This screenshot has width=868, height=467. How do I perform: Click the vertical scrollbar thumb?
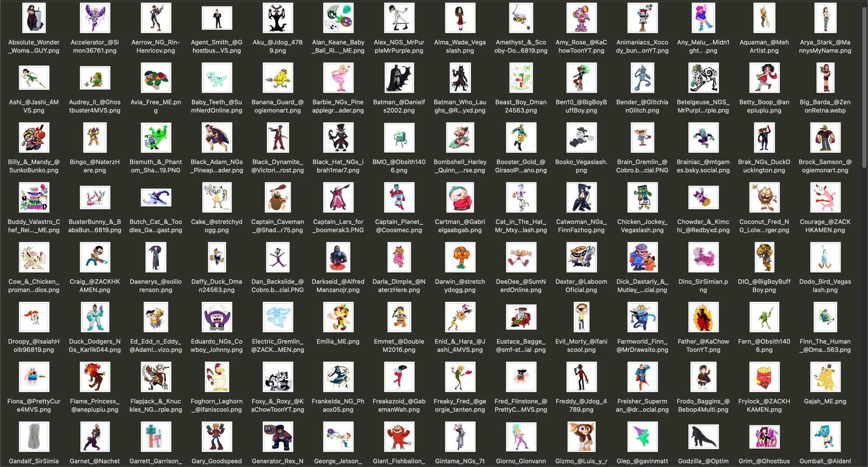coord(864,87)
